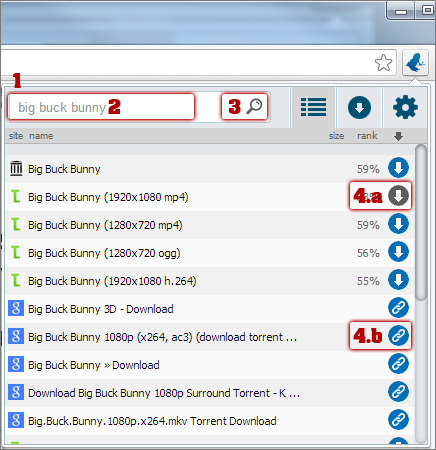Bookmark page with the star icon

tap(383, 63)
